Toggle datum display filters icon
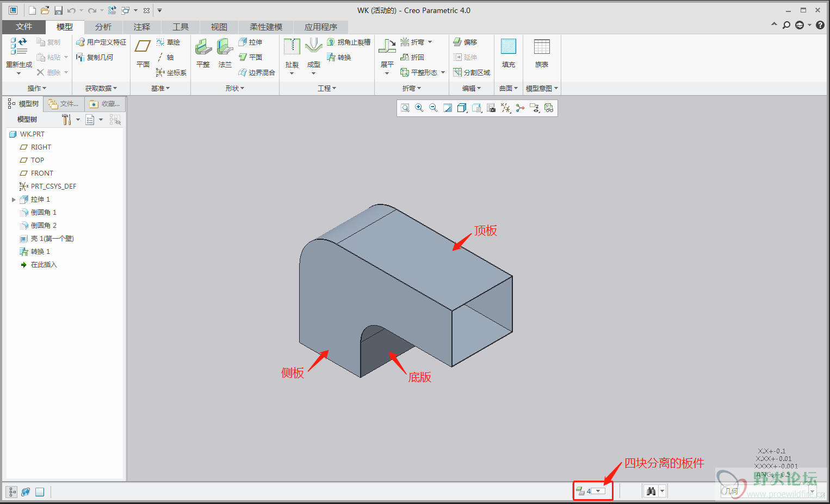The width and height of the screenshot is (830, 504). pos(506,108)
